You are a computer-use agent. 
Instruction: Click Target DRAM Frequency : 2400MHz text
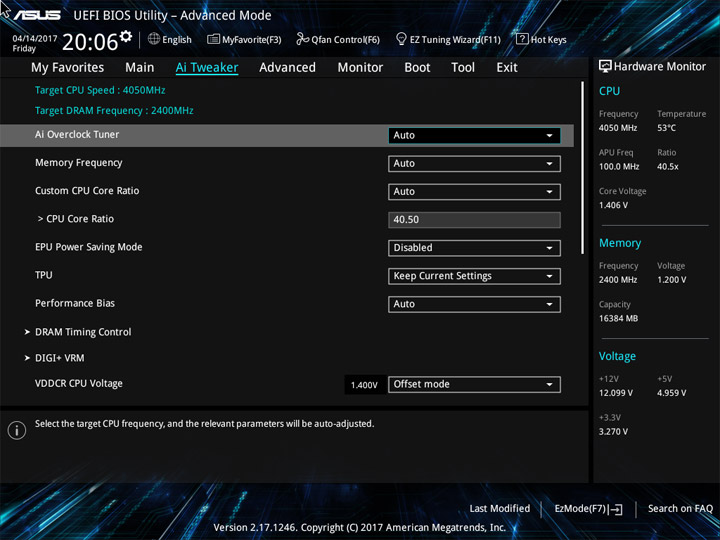(x=114, y=111)
